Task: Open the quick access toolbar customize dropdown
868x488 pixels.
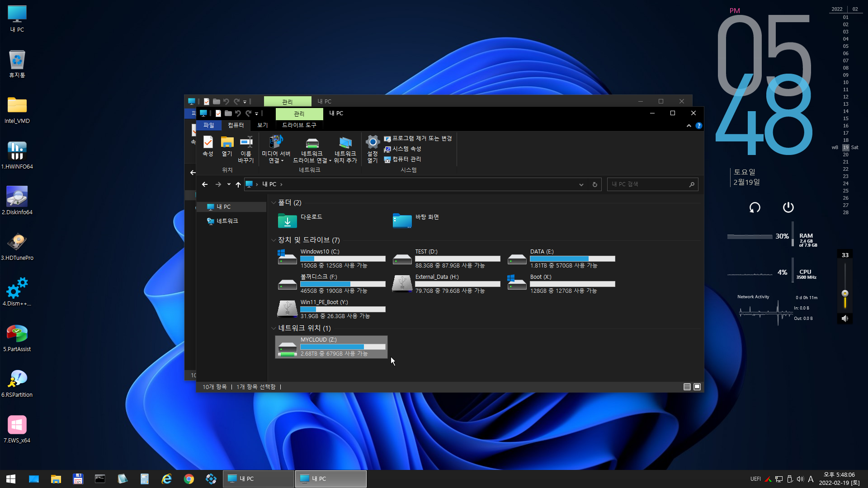Action: [256, 113]
